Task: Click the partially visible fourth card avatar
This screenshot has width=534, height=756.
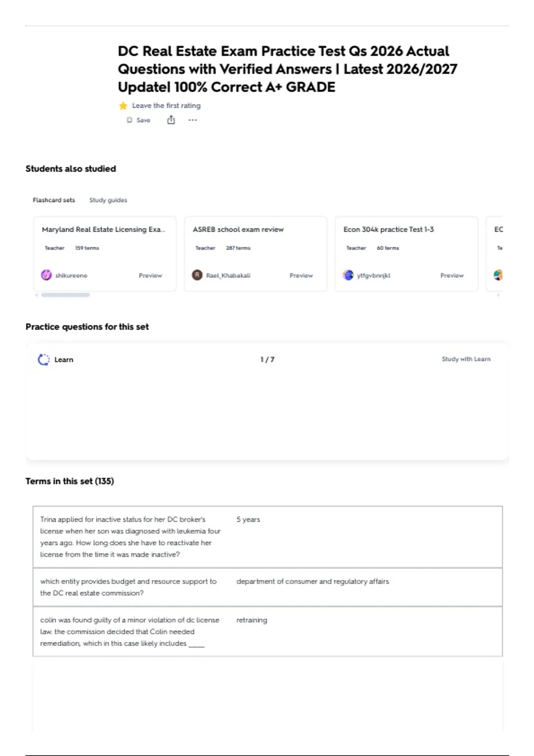Action: click(x=498, y=275)
